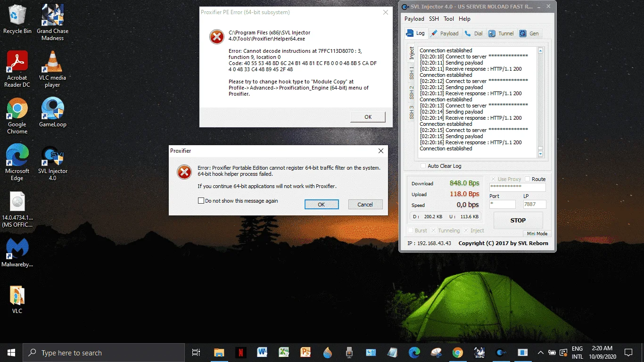Switch to the Payload tab
644x362 pixels.
click(445, 33)
